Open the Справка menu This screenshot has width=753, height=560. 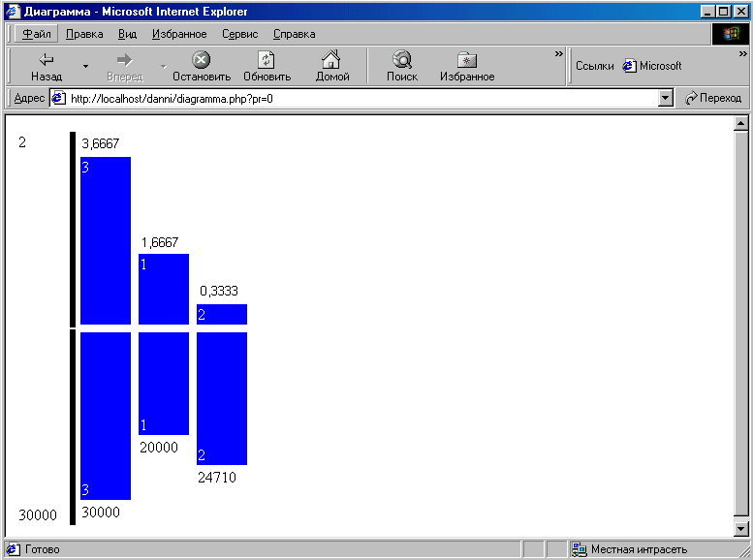point(294,34)
